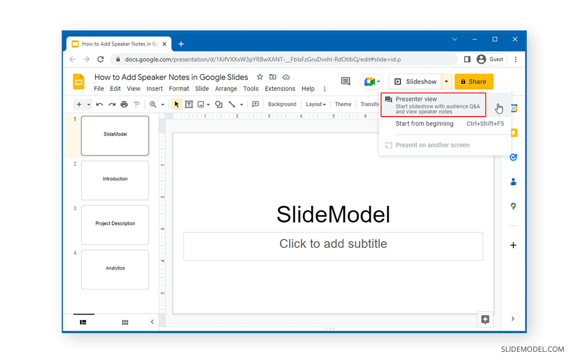Star this presentation
This screenshot has height=364, width=588.
(x=260, y=77)
